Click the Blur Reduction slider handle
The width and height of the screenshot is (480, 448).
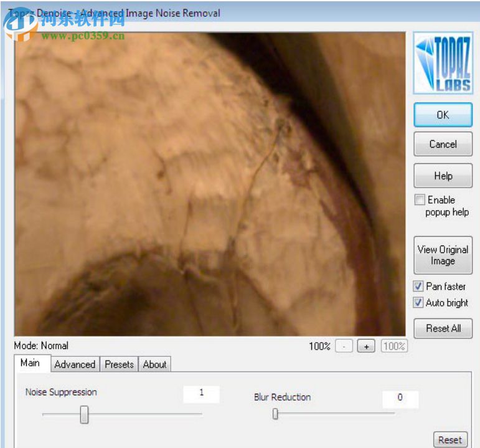275,414
